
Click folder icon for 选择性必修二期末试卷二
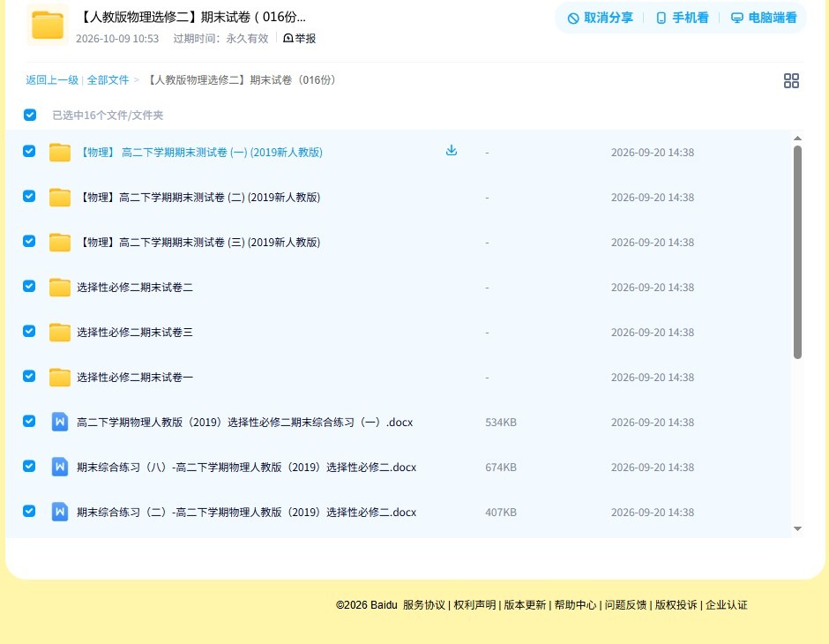coord(60,287)
